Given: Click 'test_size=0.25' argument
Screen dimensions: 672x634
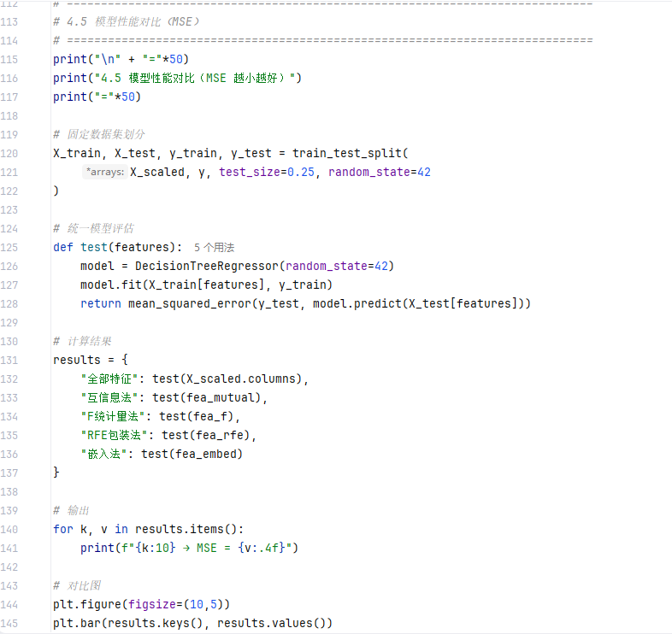Looking at the screenshot, I should [267, 173].
